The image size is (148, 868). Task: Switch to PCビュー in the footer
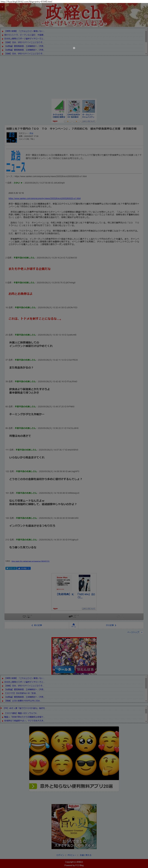(72, 855)
